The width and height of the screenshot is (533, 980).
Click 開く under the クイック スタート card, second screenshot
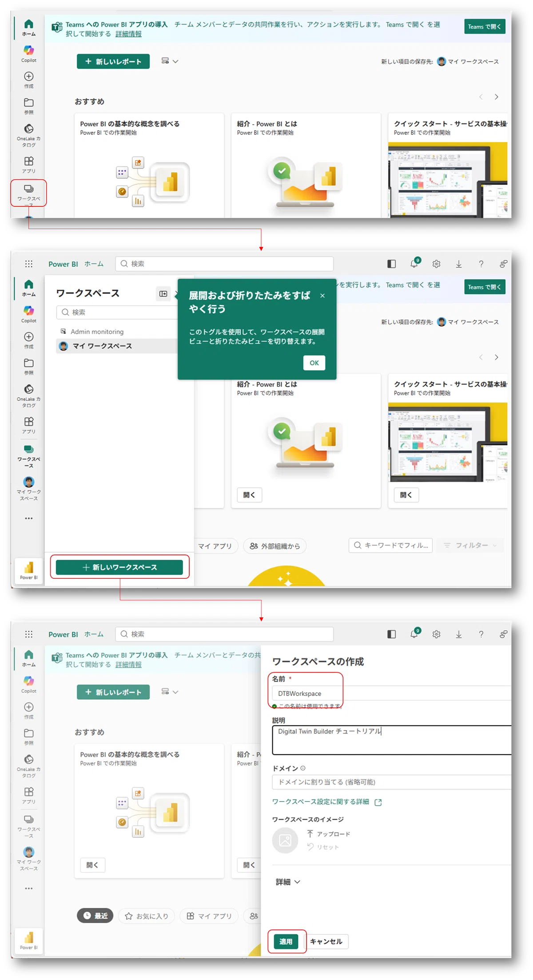406,495
